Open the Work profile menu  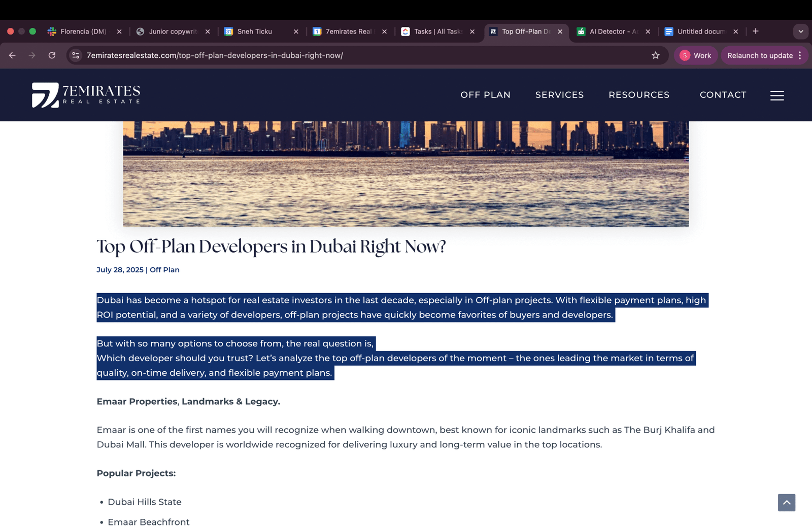tap(696, 55)
